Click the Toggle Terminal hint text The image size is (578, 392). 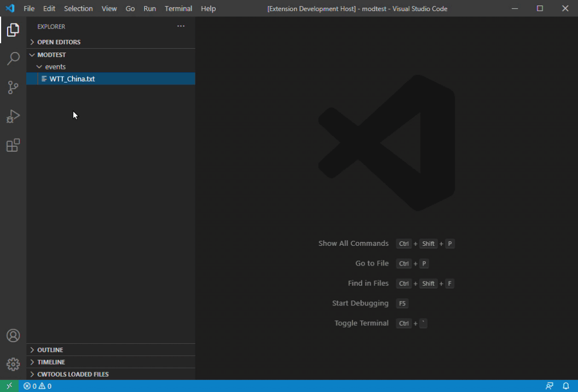click(361, 323)
